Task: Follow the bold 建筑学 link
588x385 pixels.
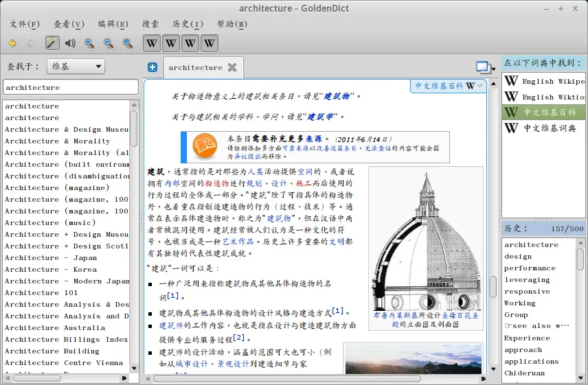Action: point(320,117)
